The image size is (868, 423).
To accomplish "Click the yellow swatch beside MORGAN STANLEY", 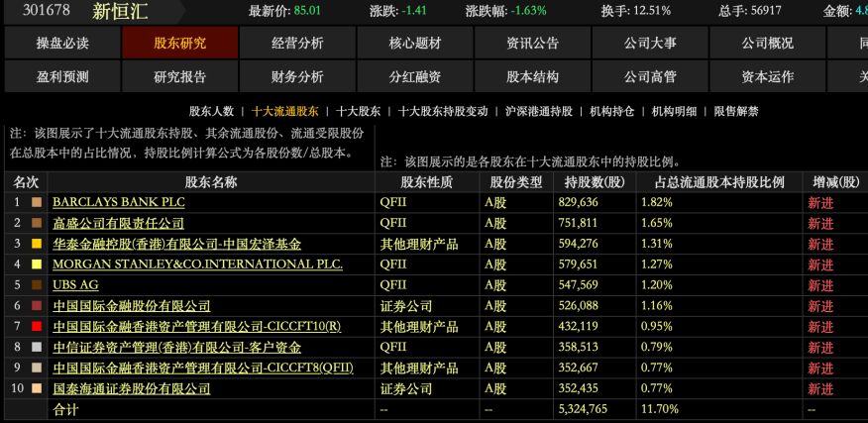I will click(x=37, y=264).
